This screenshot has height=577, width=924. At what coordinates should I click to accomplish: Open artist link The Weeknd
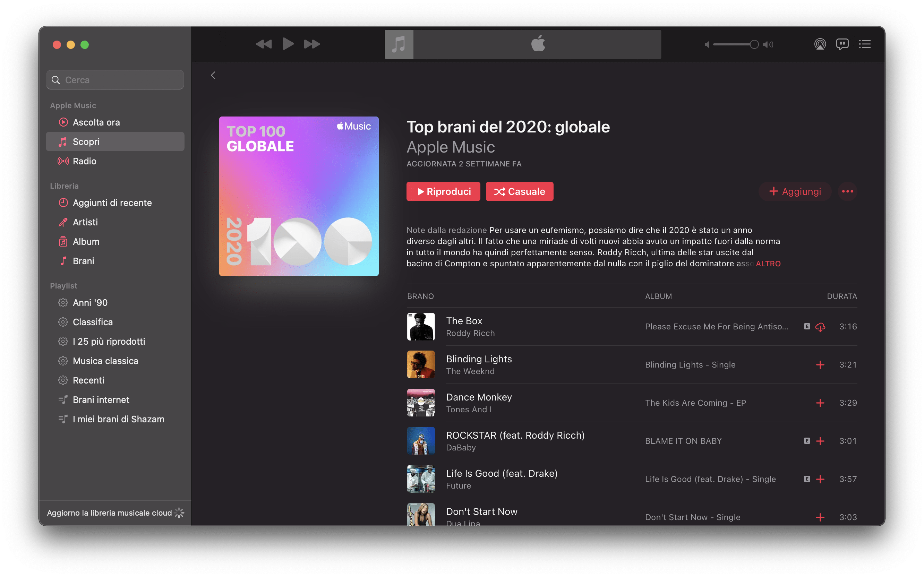(x=470, y=372)
